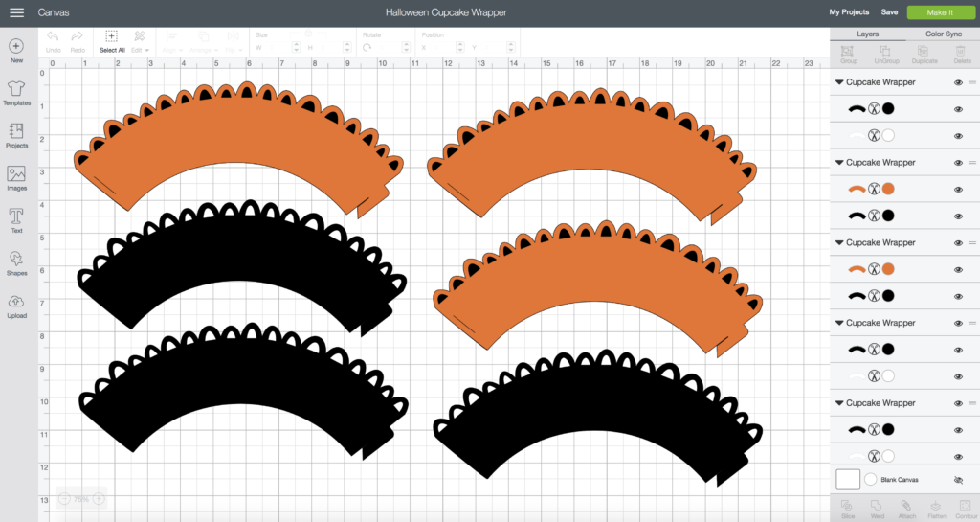
Task: Open the hamburger main menu
Action: click(x=17, y=12)
